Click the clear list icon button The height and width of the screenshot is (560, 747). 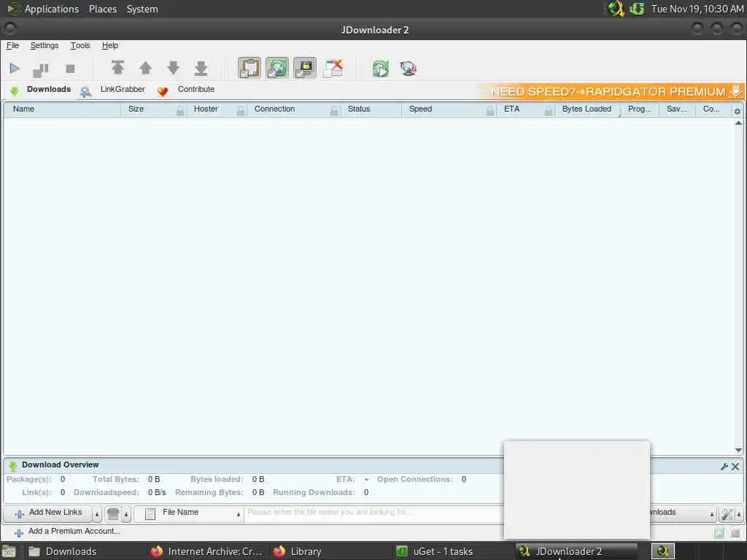pos(113,514)
